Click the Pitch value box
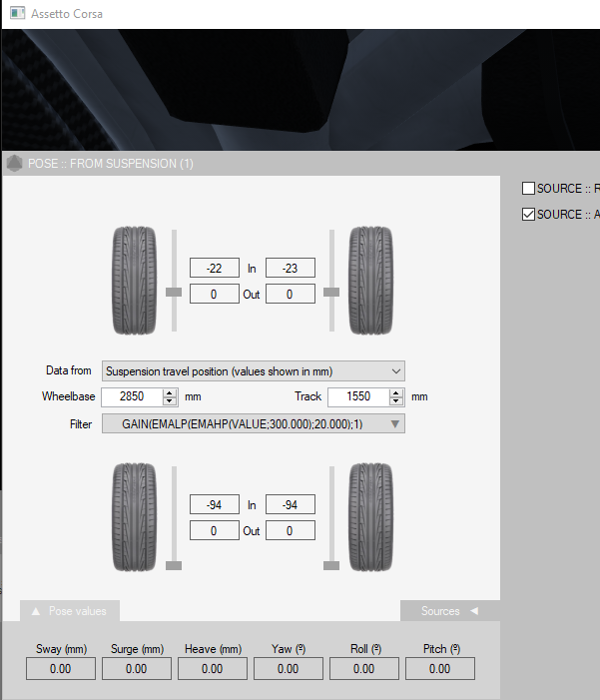The width and height of the screenshot is (600, 700). 440,668
